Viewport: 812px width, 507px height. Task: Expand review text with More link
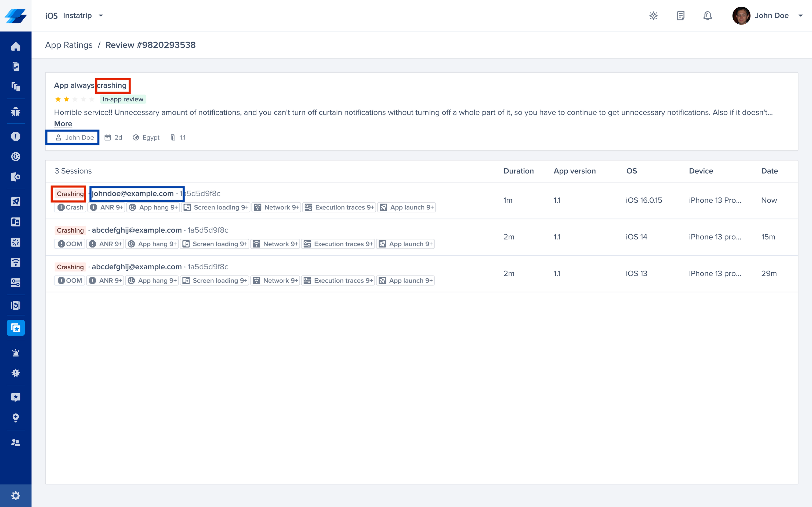pos(63,124)
